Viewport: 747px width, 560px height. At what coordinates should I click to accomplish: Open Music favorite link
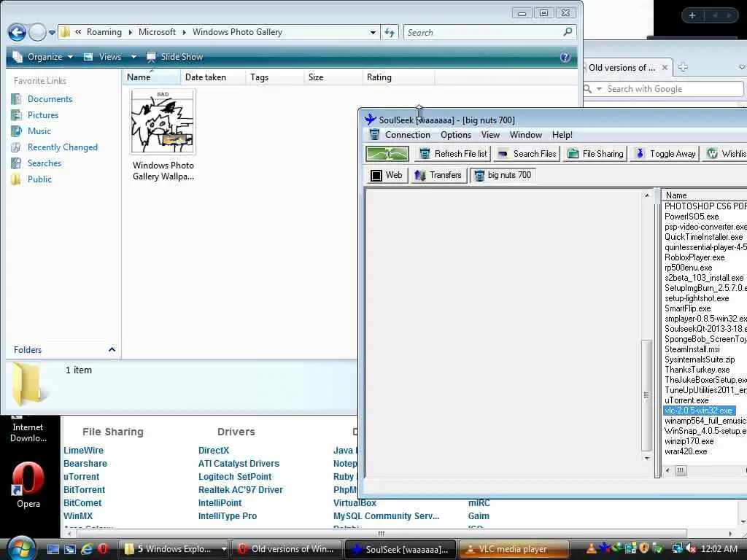pyautogui.click(x=39, y=131)
